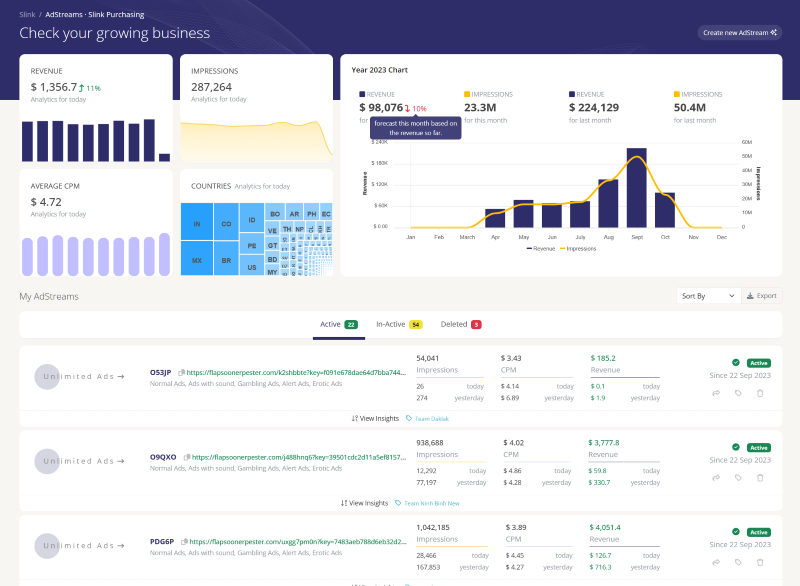Click the trash icon on PDG6P row
Screen dimensions: 800x586
pos(760,562)
